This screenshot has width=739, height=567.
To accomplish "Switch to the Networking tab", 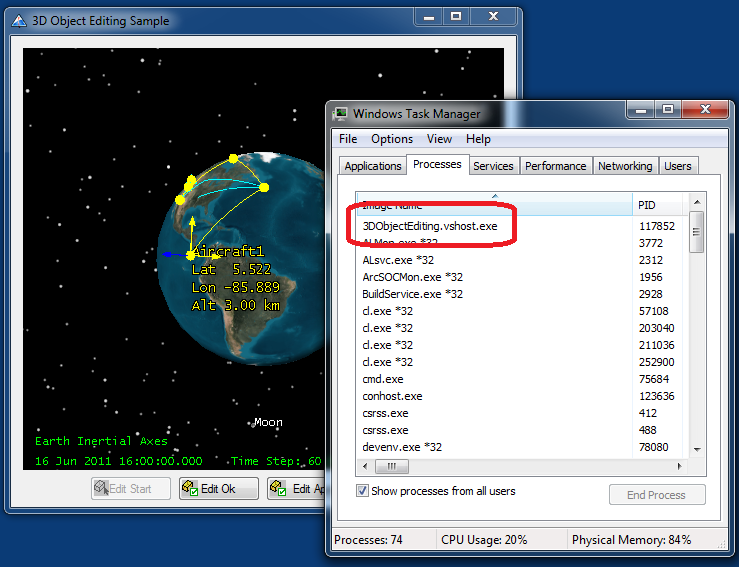I will point(625,166).
